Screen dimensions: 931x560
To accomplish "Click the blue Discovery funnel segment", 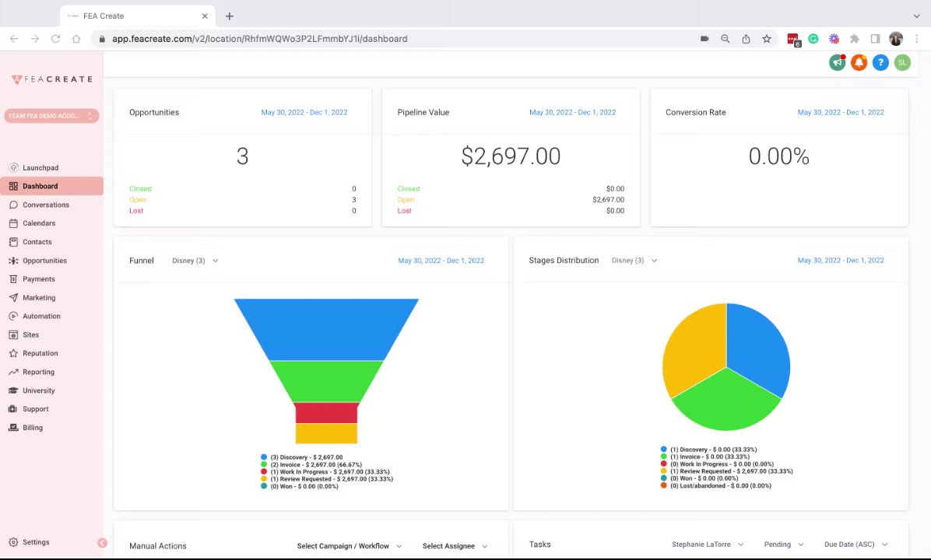I will click(327, 329).
